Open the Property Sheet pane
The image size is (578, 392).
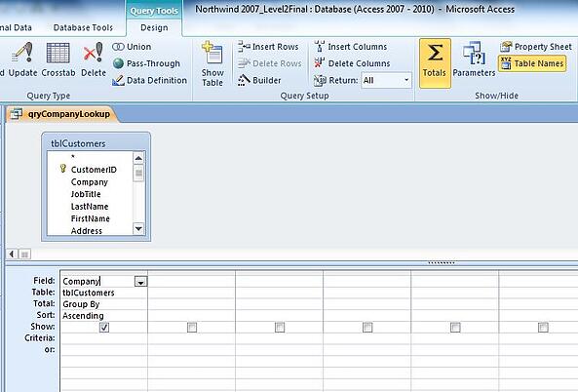coord(536,47)
